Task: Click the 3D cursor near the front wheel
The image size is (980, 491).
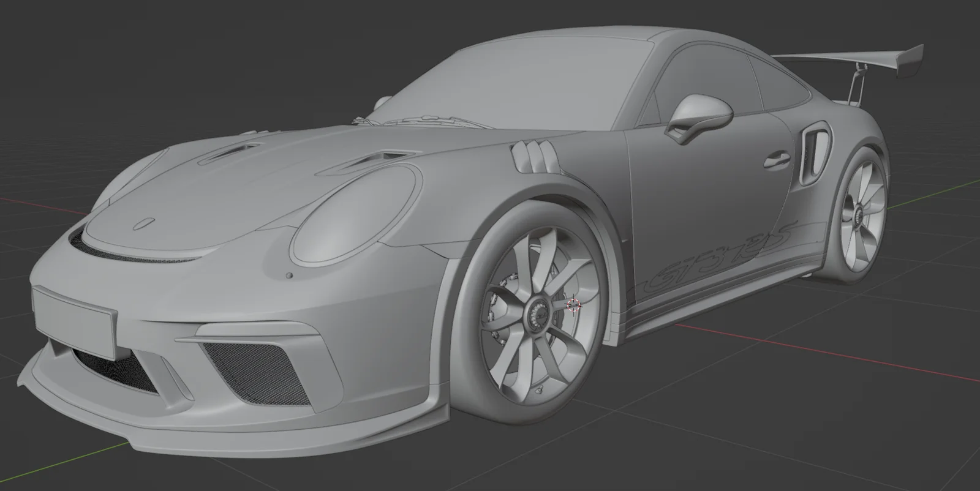Action: [574, 305]
